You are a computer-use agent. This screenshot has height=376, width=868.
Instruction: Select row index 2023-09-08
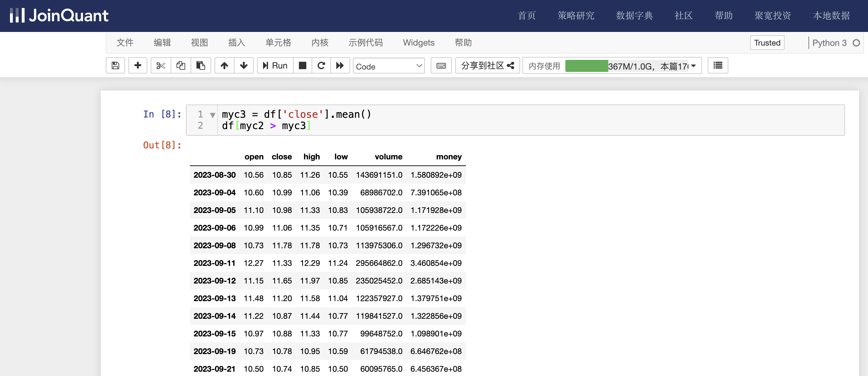(x=214, y=246)
